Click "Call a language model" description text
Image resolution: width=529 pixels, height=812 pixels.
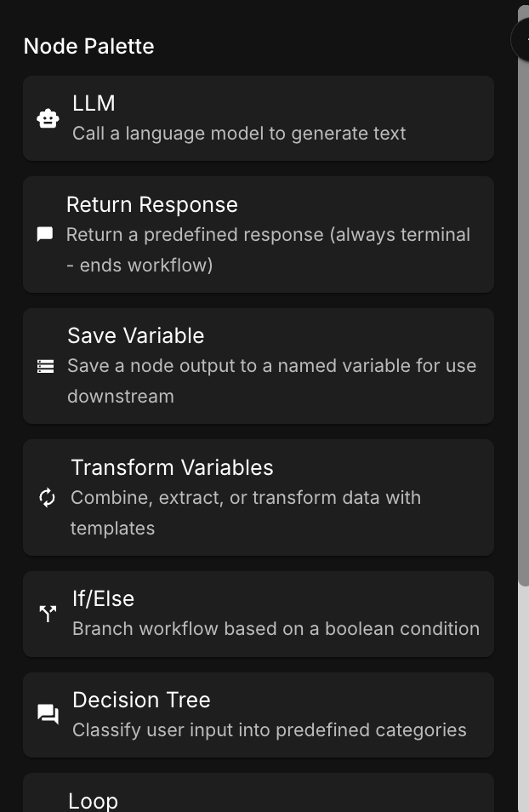(x=239, y=134)
